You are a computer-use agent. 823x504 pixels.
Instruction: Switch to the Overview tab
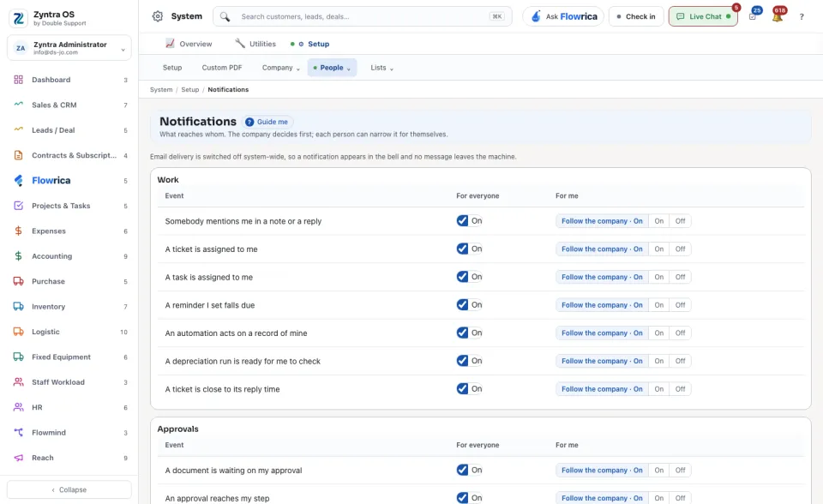tap(189, 44)
